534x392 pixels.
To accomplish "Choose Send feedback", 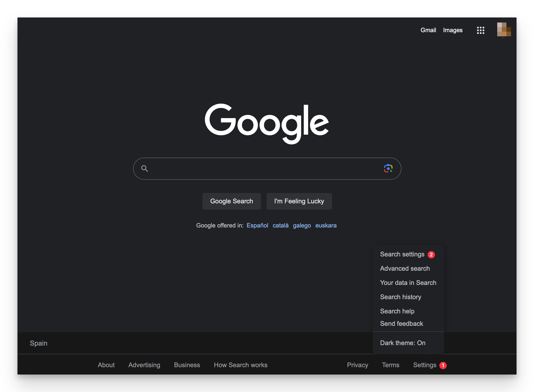I will point(401,324).
